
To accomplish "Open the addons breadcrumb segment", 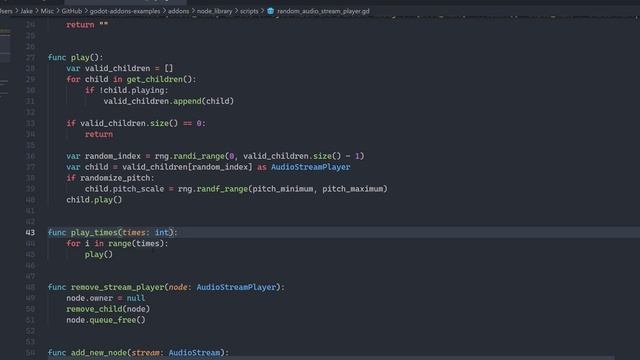I will (178, 11).
